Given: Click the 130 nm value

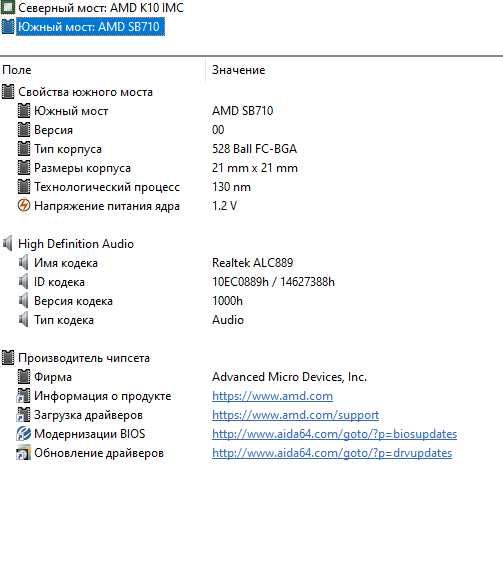Looking at the screenshot, I should 231,187.
